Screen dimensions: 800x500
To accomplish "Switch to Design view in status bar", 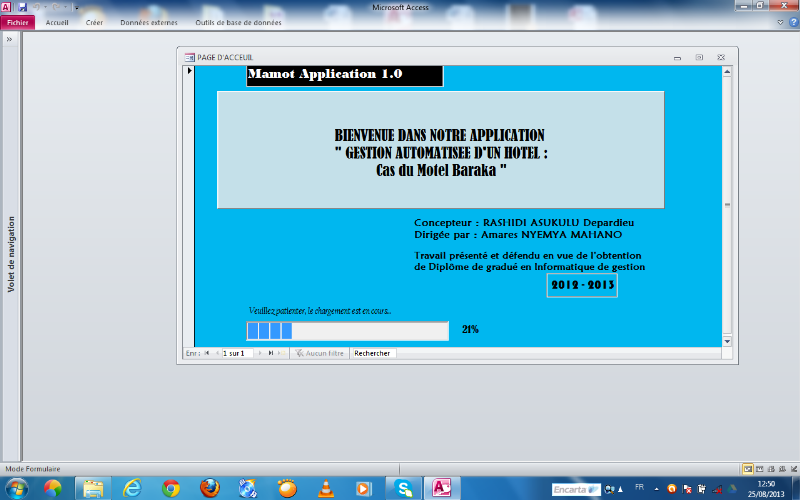I will click(x=793, y=469).
